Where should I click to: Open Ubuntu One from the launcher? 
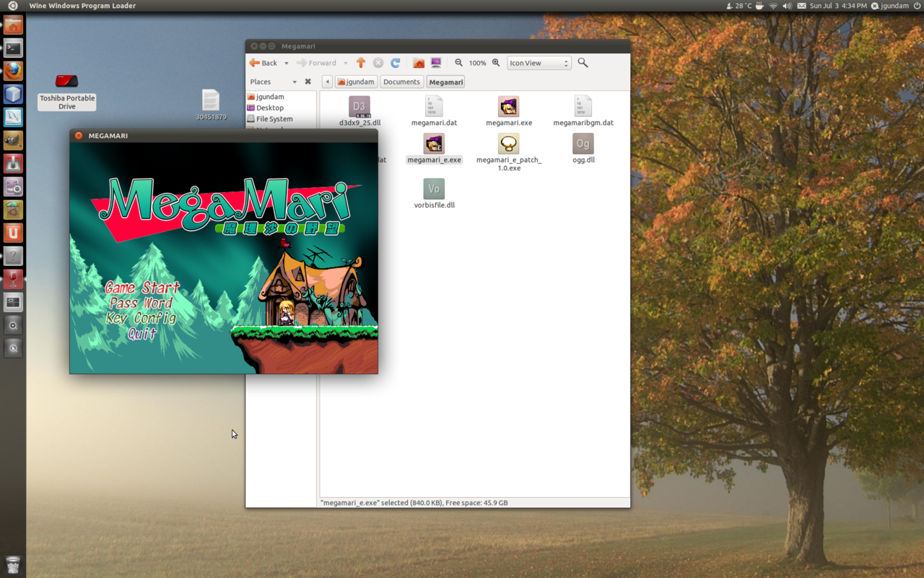tap(13, 233)
